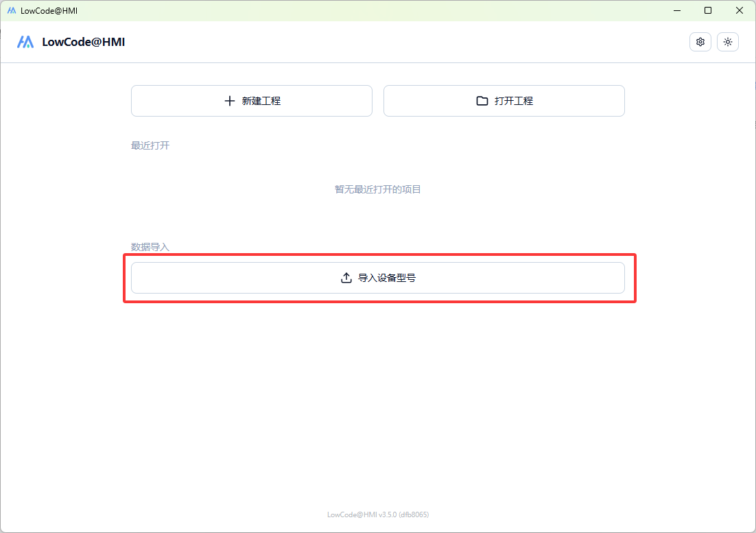
Task: Click the LowCode@HMI logo in header
Action: [25, 42]
